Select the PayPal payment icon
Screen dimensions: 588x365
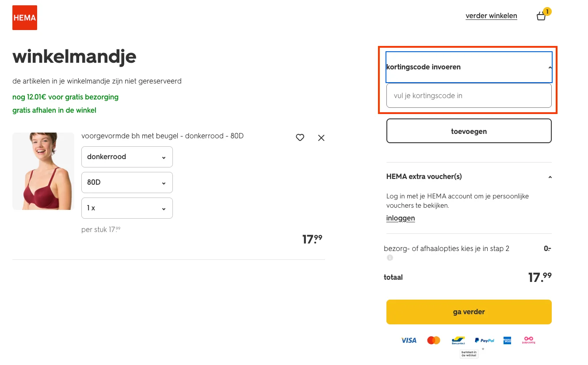pos(484,340)
